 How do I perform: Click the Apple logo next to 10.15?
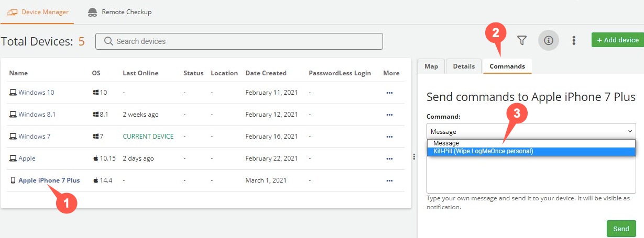tap(96, 158)
